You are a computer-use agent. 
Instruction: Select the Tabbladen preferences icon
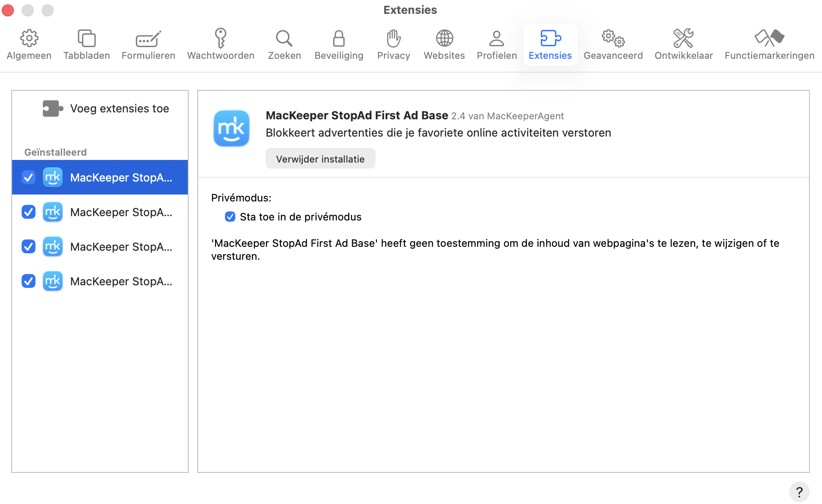click(87, 38)
